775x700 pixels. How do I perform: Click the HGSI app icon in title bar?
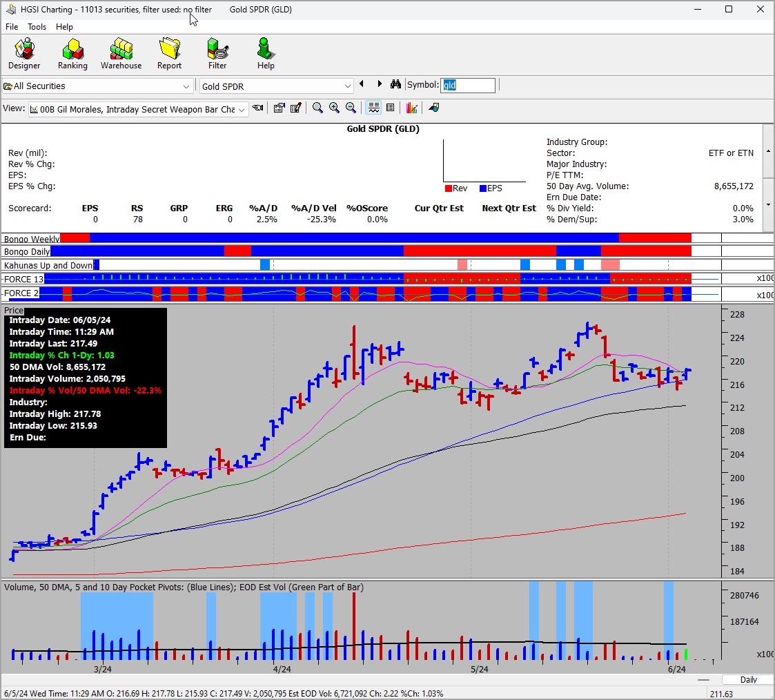pos(11,10)
